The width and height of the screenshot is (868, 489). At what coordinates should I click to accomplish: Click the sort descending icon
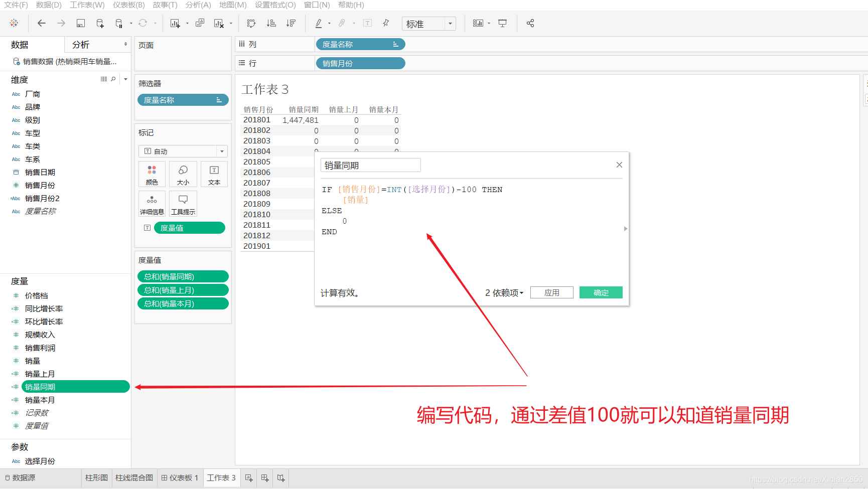click(x=291, y=23)
